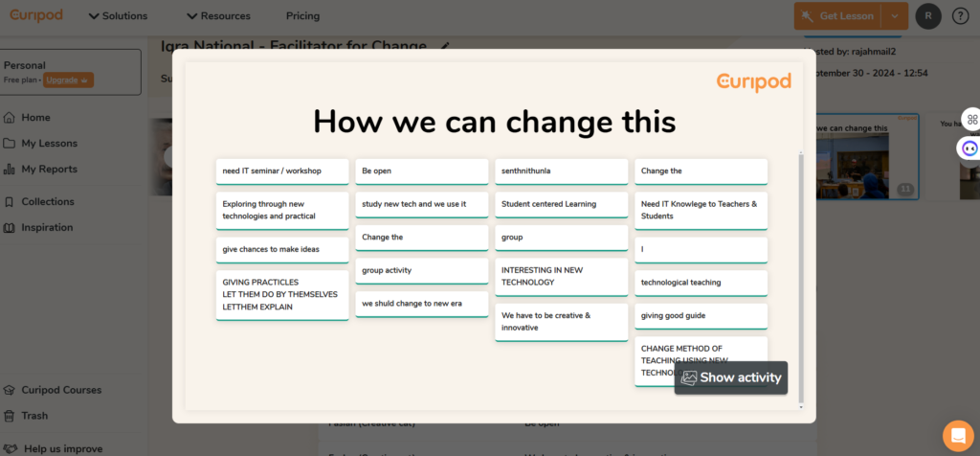Screen dimensions: 980x456
Task: Click the Curipod logo in header
Action: [37, 15]
